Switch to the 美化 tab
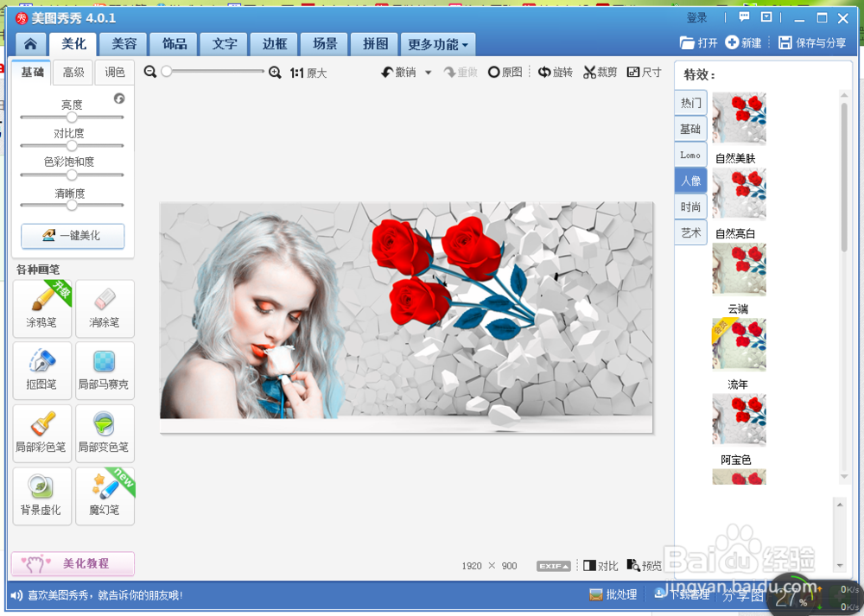This screenshot has height=616, width=864. click(73, 44)
